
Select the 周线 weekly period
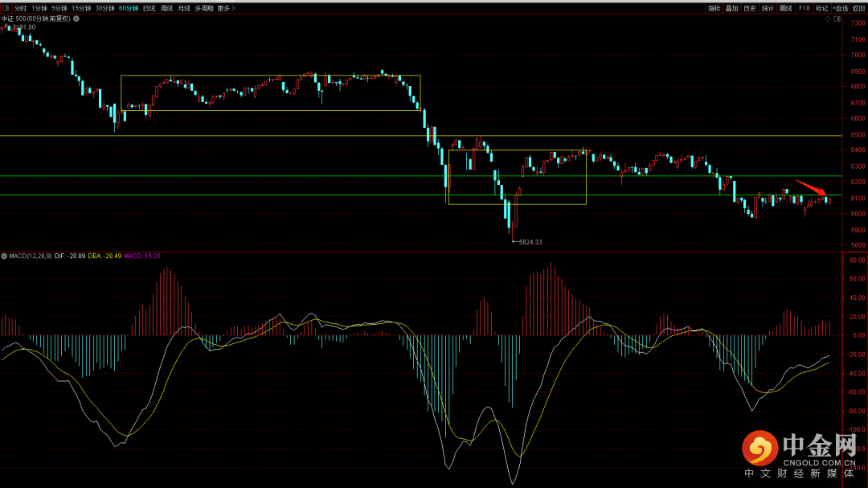[x=166, y=8]
